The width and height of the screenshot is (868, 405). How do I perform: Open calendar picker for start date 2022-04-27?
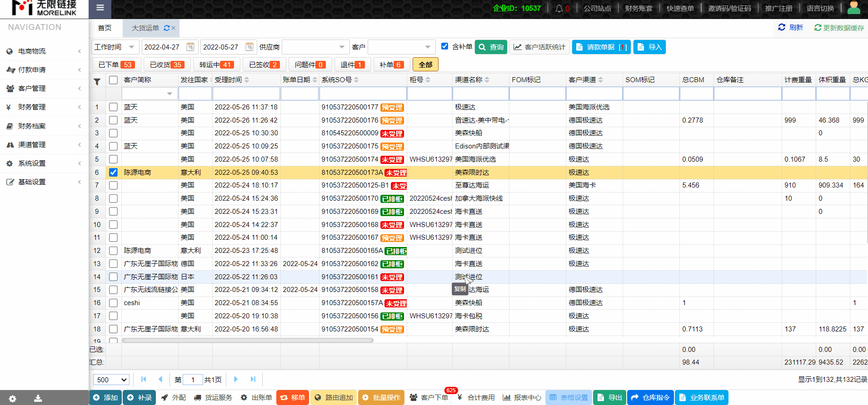[x=190, y=47]
